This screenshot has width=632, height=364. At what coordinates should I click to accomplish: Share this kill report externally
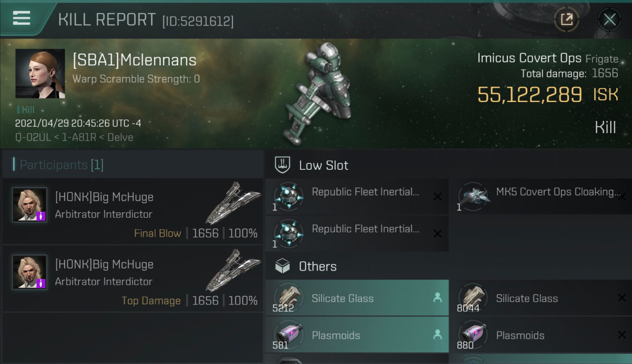[x=567, y=19]
